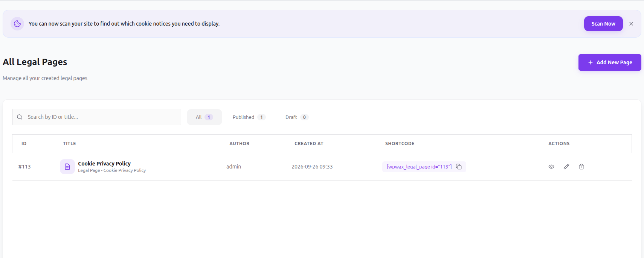Screen dimensions: 644x258
Task: Filter by Published pages
Action: point(249,117)
